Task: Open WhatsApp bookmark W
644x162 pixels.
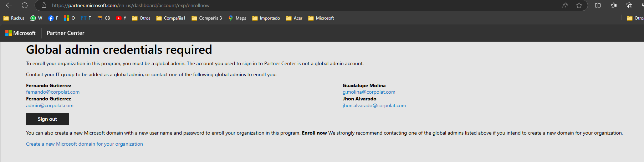Action: pos(36,18)
